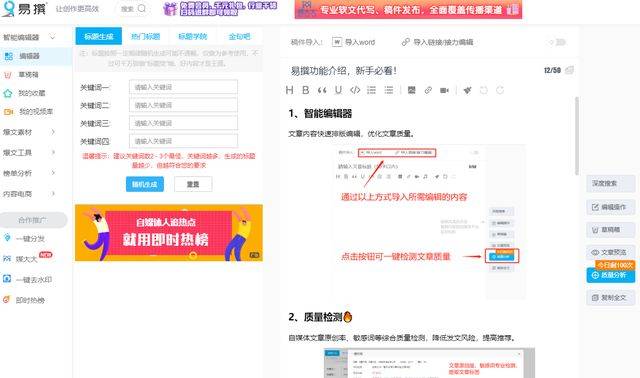The height and width of the screenshot is (378, 640).
Task: Focus the 关键词一 input field
Action: pos(183,87)
